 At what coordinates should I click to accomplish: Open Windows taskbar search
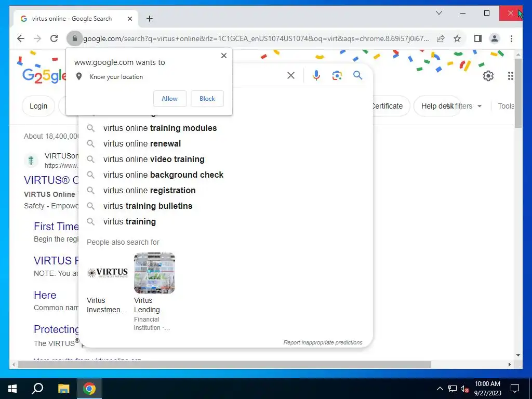37,389
